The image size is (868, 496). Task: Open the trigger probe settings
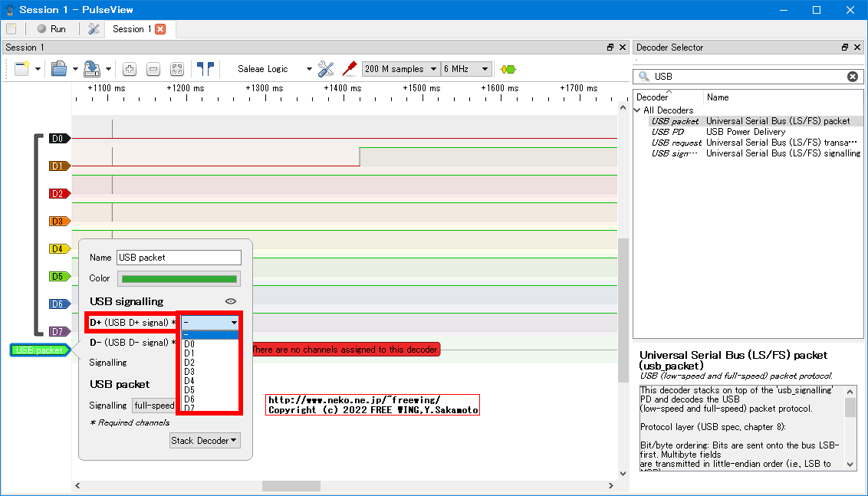(x=348, y=68)
